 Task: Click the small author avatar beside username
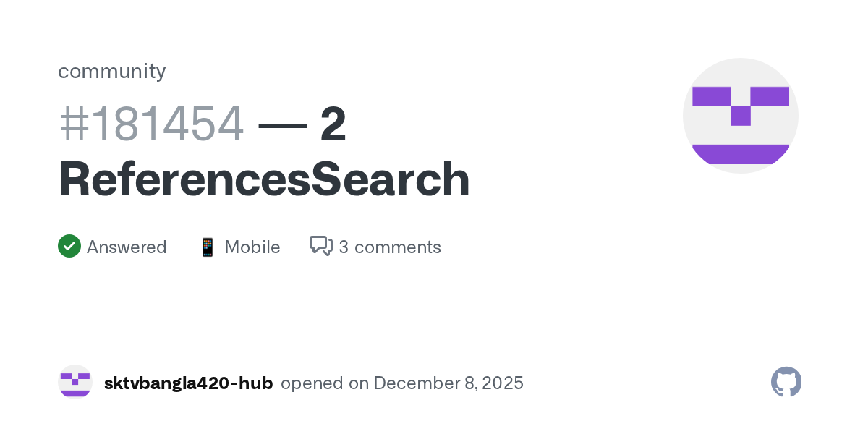coord(75,383)
